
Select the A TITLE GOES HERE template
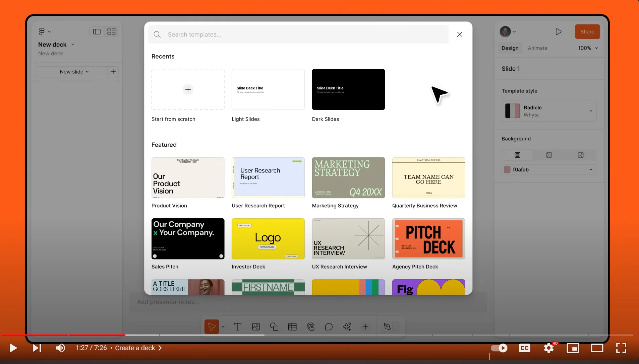click(x=188, y=287)
